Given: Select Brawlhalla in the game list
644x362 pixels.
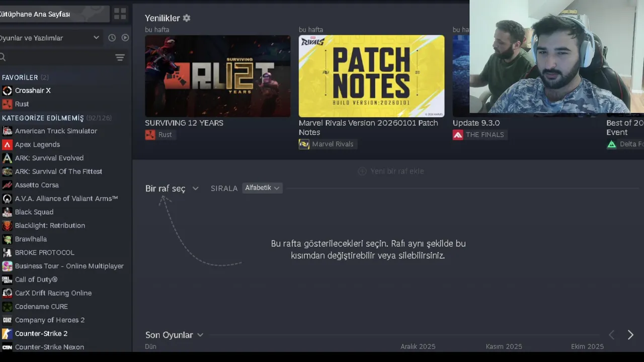Looking at the screenshot, I should pyautogui.click(x=31, y=239).
